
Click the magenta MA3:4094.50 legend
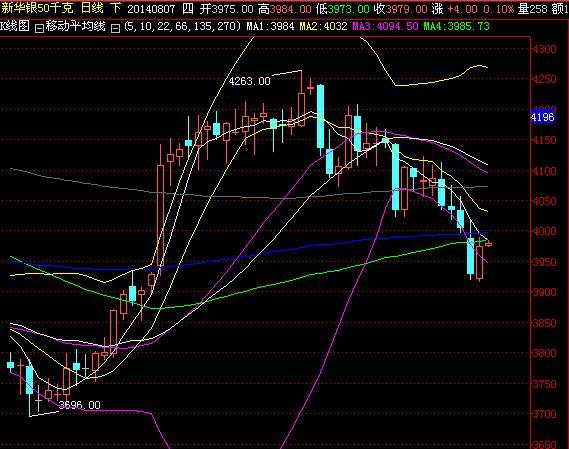(385, 26)
